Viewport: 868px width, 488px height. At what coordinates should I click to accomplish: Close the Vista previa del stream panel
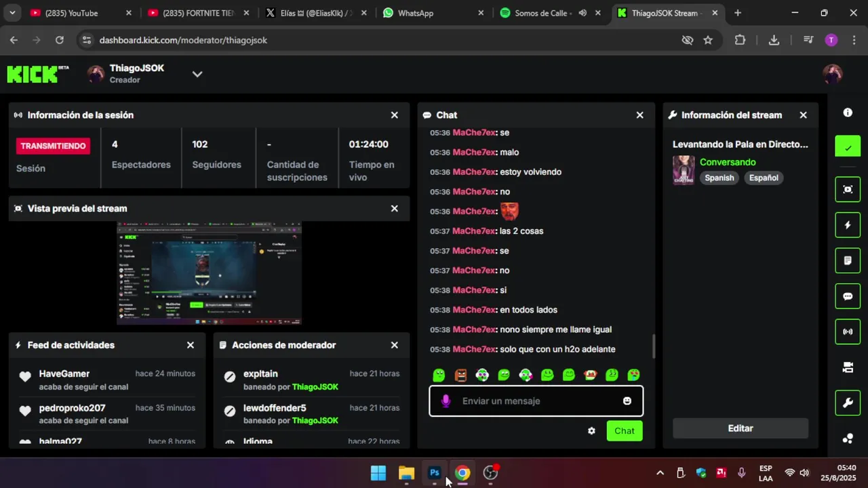point(395,209)
